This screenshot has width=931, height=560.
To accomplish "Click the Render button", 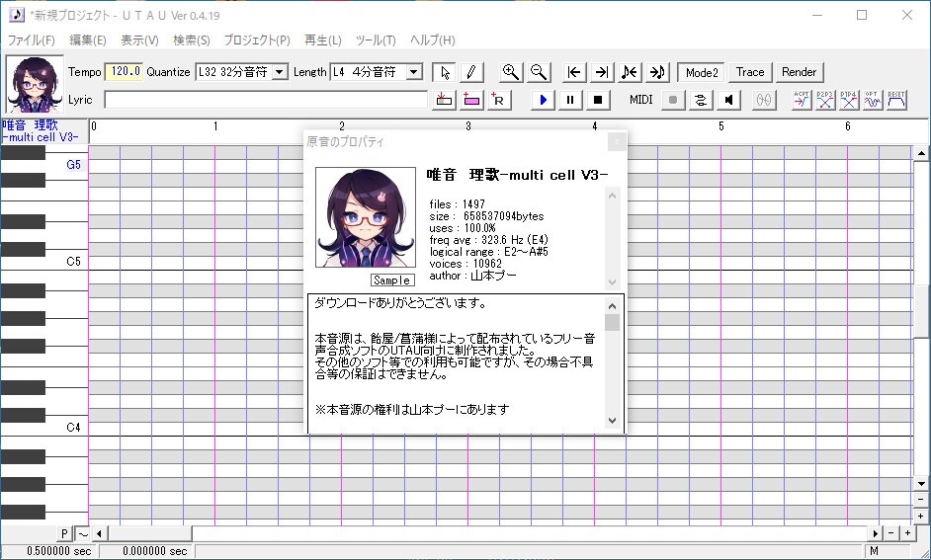I will point(800,72).
